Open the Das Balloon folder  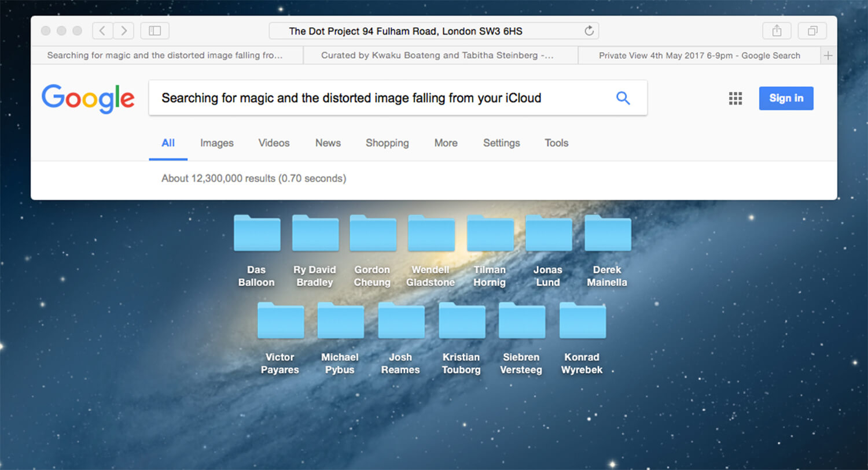click(257, 234)
